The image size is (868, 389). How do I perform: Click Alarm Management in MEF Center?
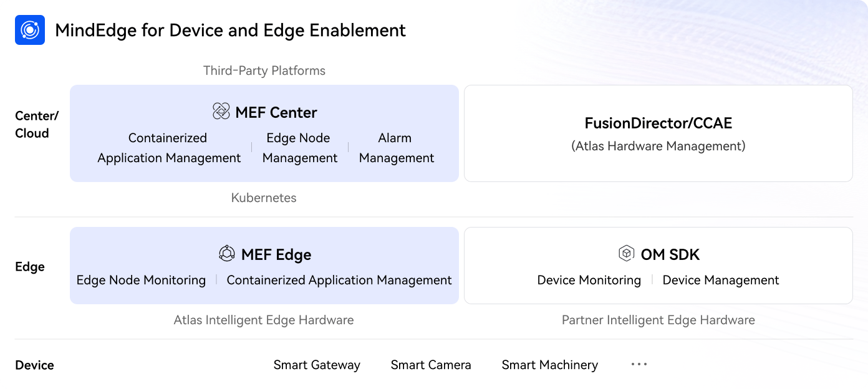click(396, 148)
